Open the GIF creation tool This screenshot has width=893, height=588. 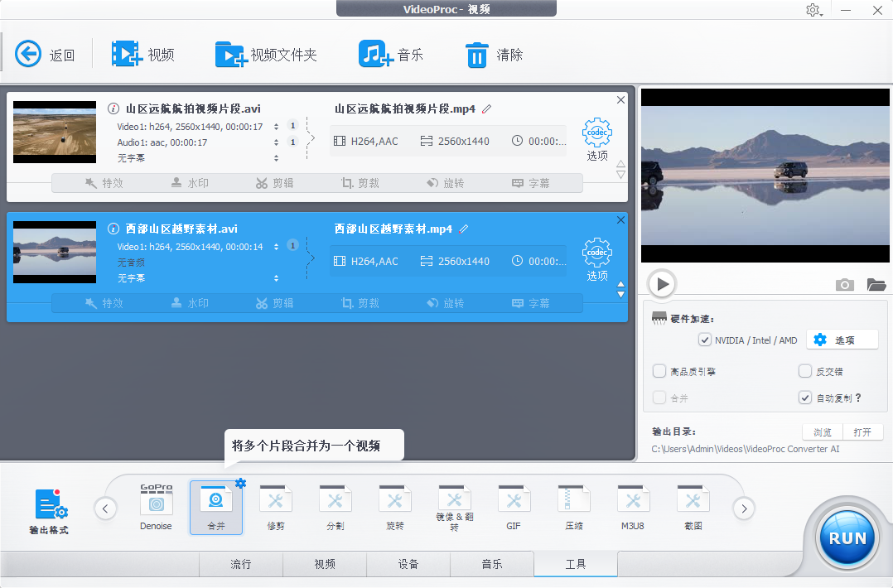coord(514,505)
